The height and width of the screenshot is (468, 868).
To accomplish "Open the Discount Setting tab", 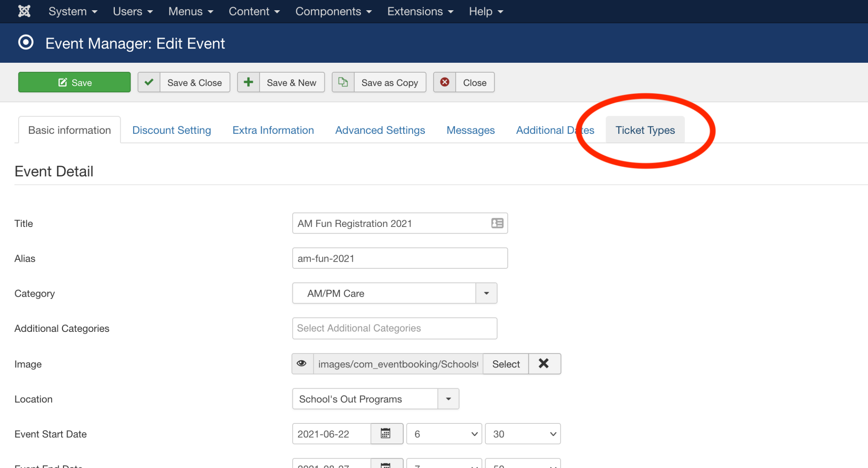I will [x=172, y=130].
